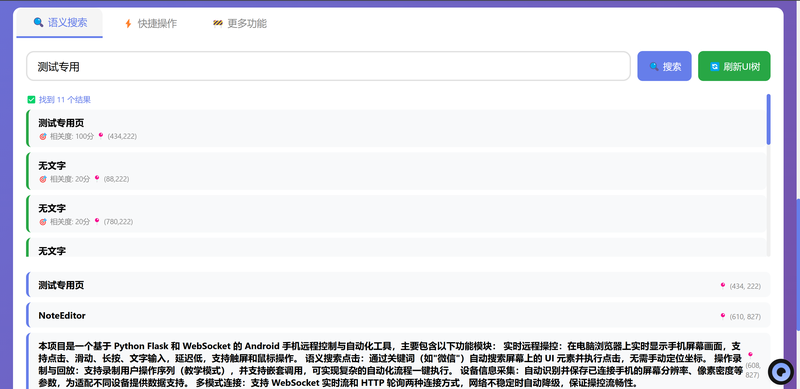Focus the search field containing 测试专用

point(329,66)
